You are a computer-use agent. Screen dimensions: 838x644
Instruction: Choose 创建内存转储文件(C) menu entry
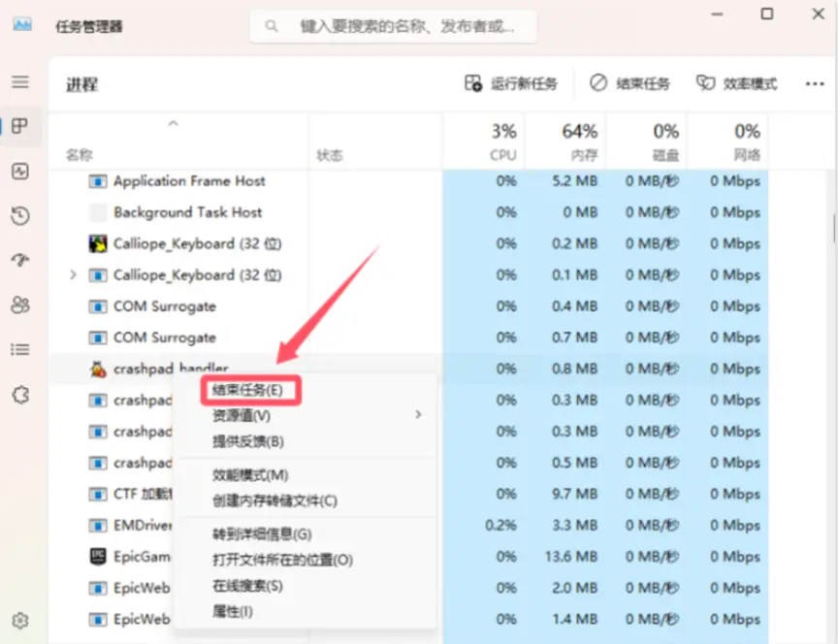(274, 500)
